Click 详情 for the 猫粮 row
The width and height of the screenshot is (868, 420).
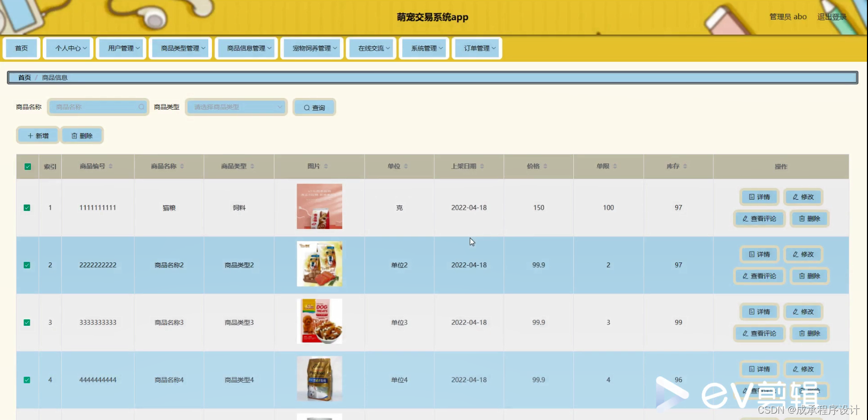click(760, 197)
